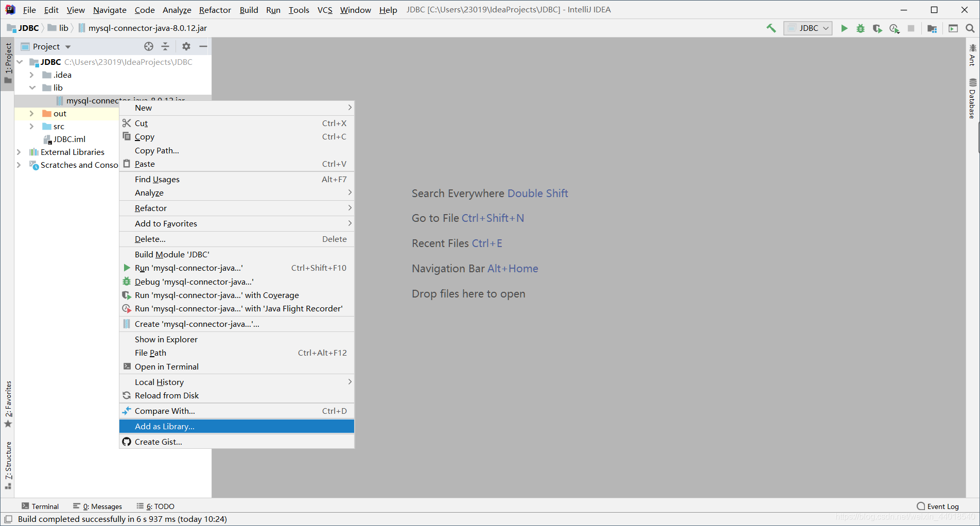Collapse the lib folder
Viewport: 980px width, 526px height.
click(32, 87)
